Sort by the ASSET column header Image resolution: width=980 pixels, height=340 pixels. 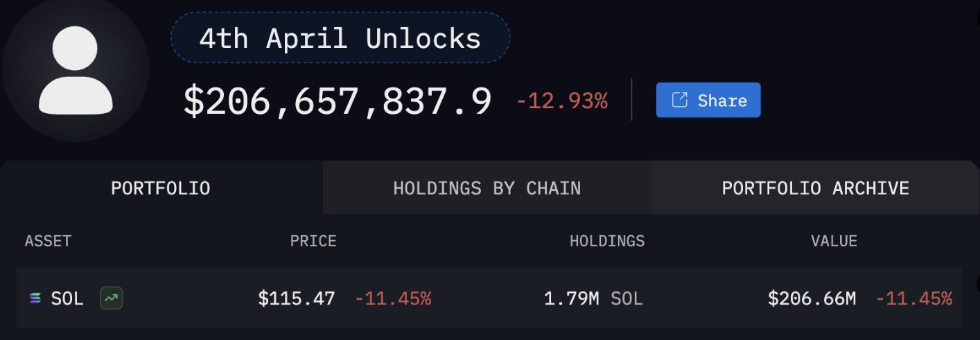[48, 241]
